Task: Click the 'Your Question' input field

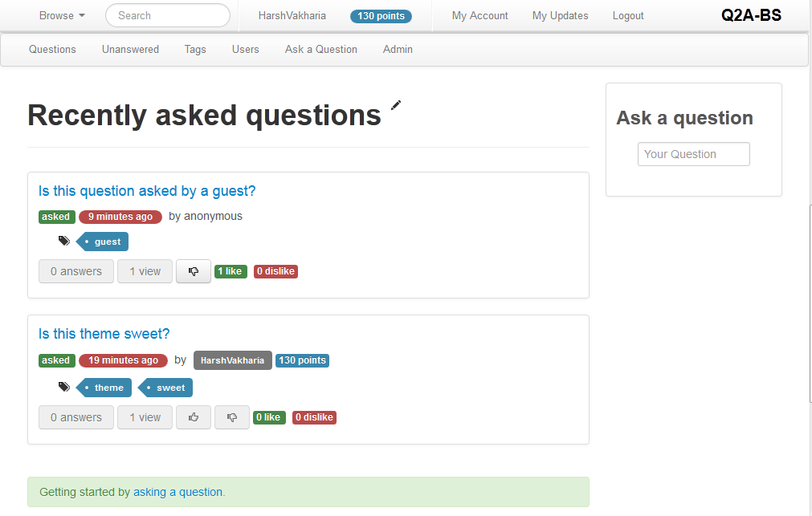Action: [693, 154]
